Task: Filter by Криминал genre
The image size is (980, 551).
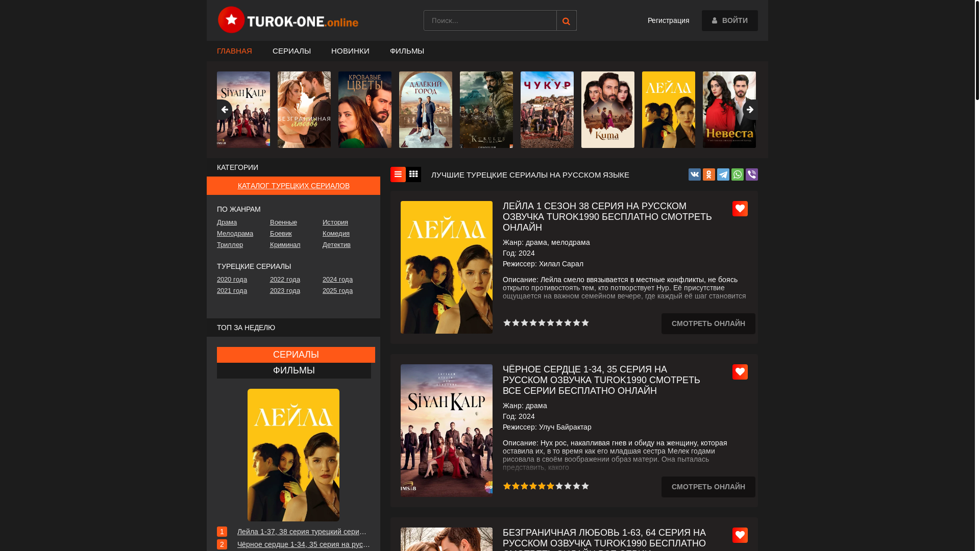Action: tap(285, 245)
